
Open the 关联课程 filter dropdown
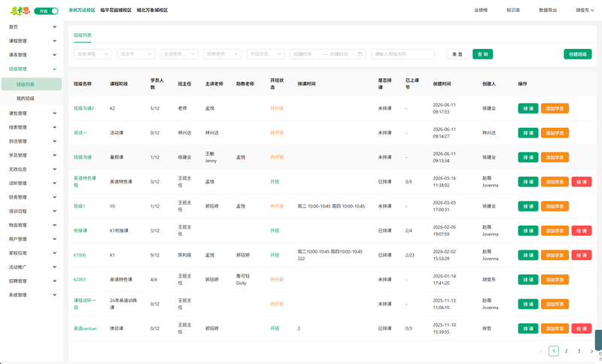point(93,54)
